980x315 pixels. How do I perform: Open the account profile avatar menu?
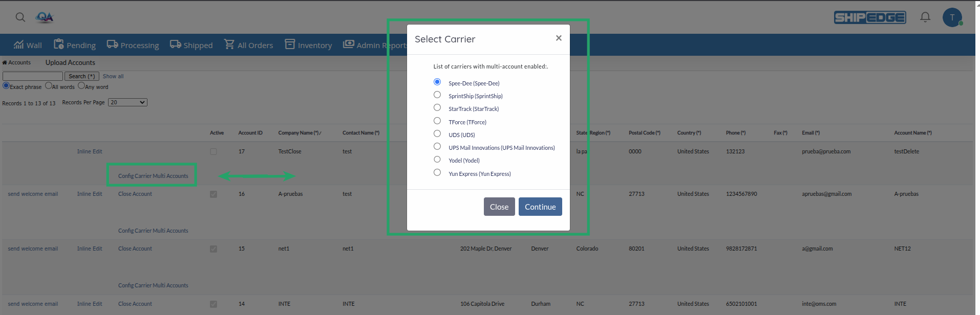pos(952,17)
